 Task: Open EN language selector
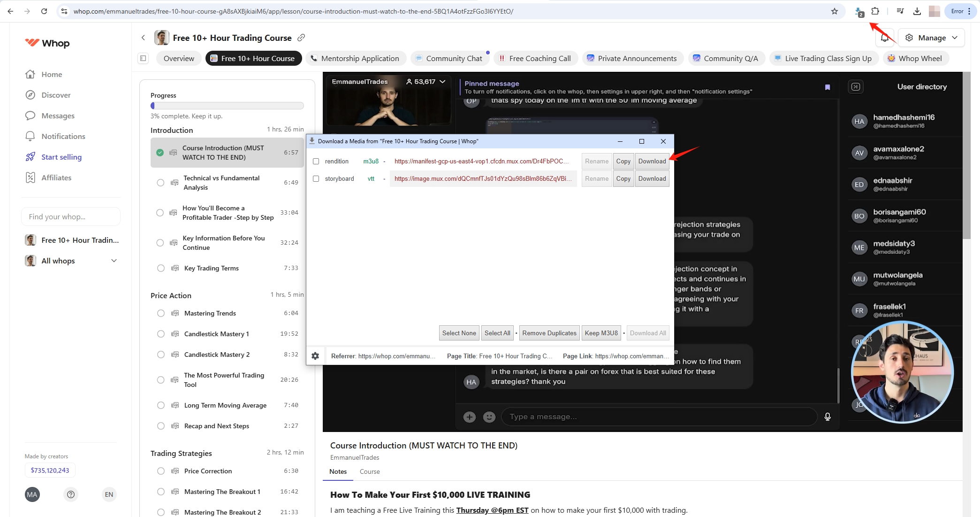[109, 494]
